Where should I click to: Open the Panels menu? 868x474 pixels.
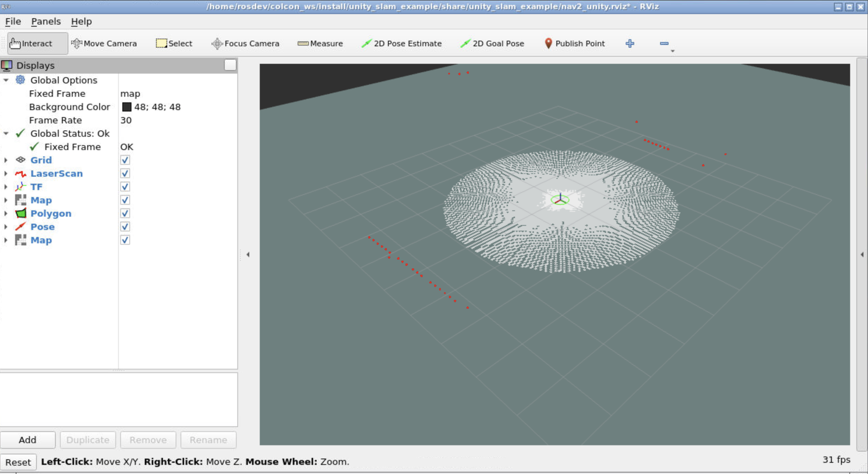(x=46, y=21)
